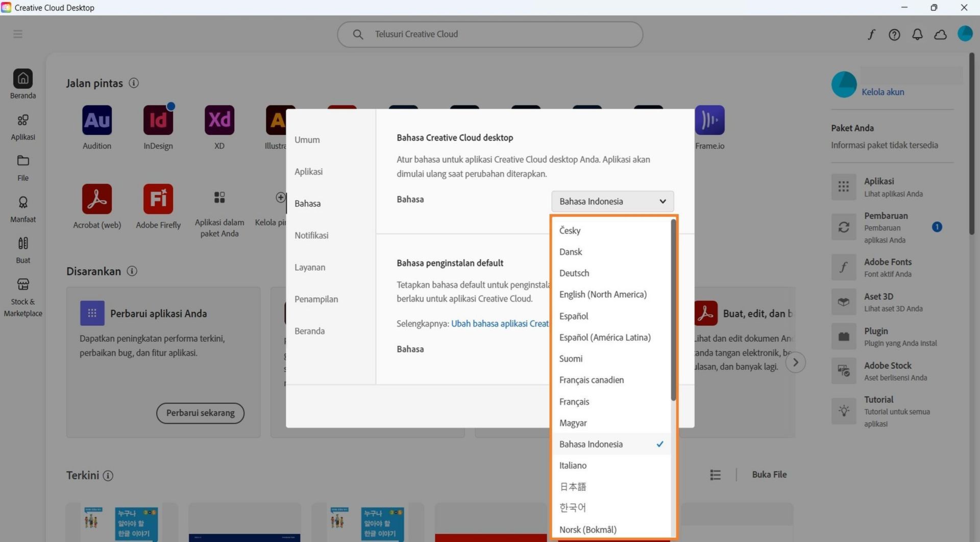Select Magyar from language list
Image resolution: width=980 pixels, height=542 pixels.
(611, 423)
